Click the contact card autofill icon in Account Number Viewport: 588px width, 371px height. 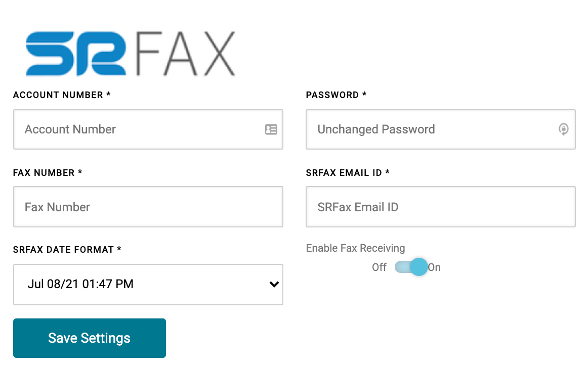coord(271,129)
